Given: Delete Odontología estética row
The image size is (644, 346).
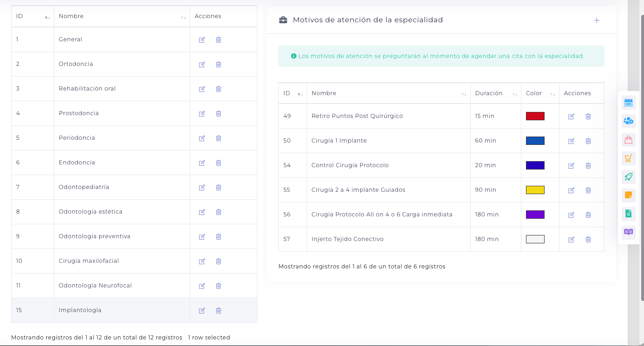Looking at the screenshot, I should point(218,212).
